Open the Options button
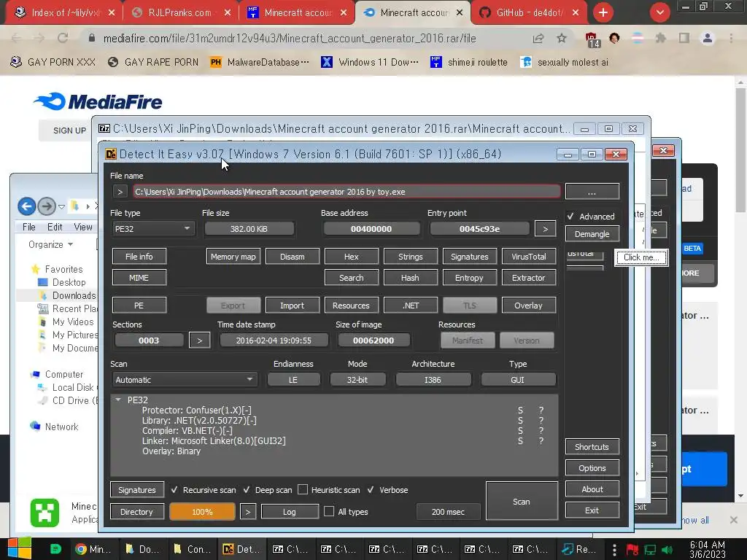 (592, 468)
